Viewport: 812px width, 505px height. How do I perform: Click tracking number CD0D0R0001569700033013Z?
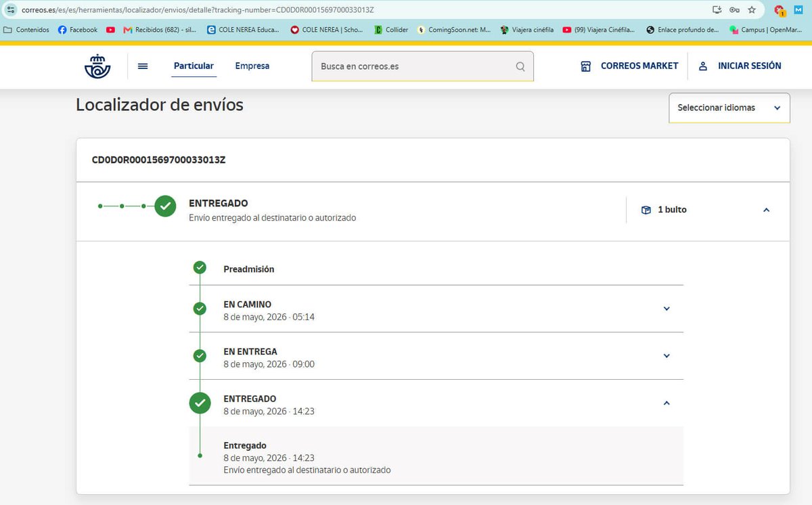click(158, 160)
